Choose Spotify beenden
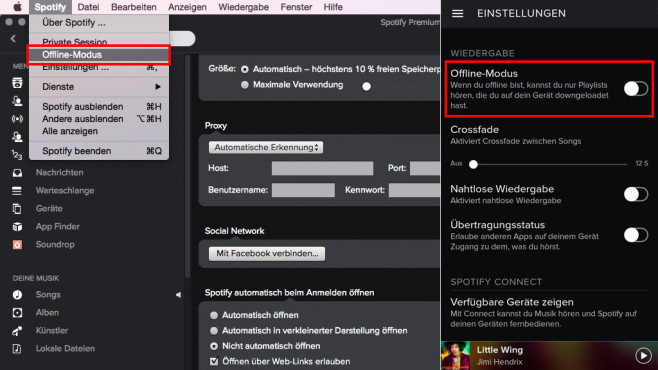658x370 pixels. (x=99, y=151)
